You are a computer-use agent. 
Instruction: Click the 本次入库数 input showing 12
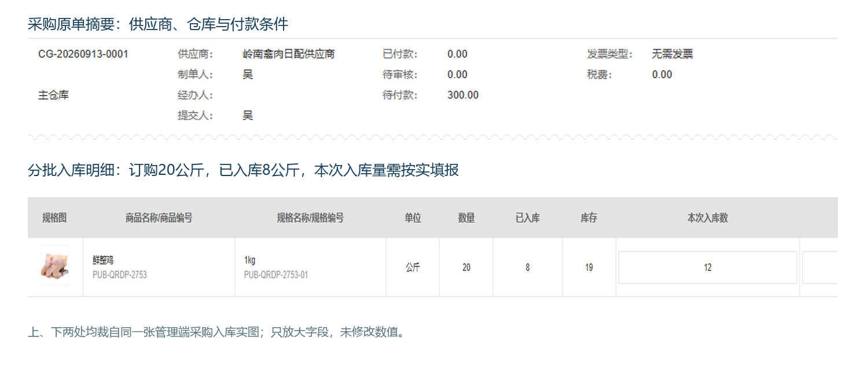(x=708, y=268)
